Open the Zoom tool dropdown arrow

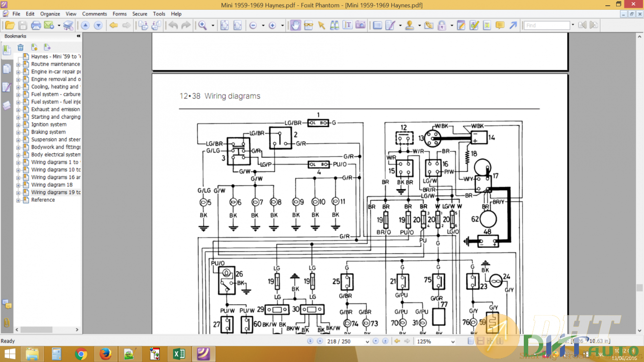coord(213,25)
